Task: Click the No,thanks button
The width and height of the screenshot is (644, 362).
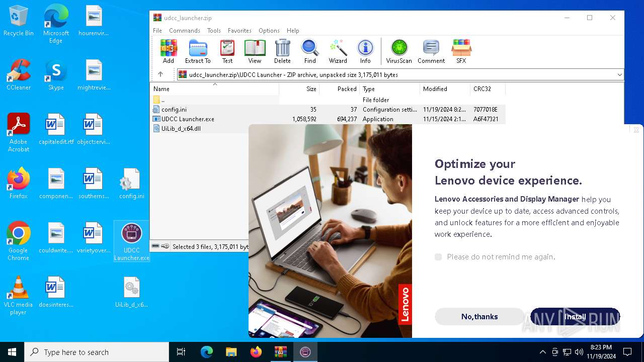Action: [479, 317]
